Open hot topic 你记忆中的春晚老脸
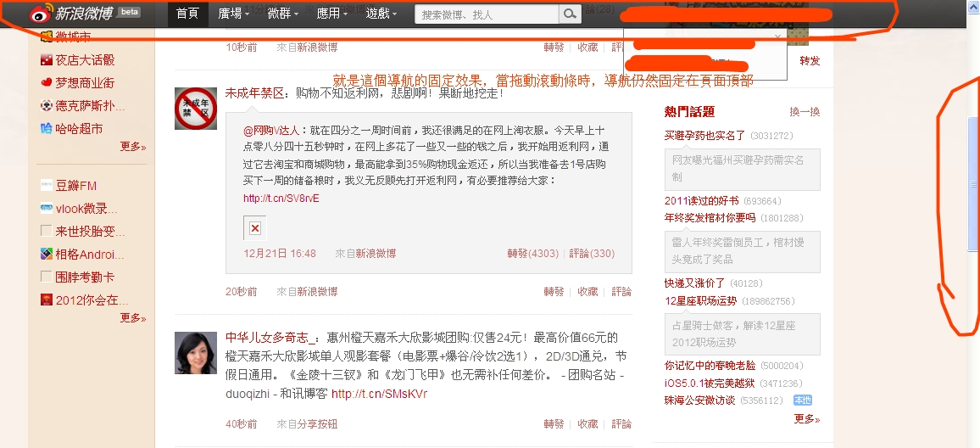Image resolution: width=980 pixels, height=448 pixels. [x=710, y=366]
